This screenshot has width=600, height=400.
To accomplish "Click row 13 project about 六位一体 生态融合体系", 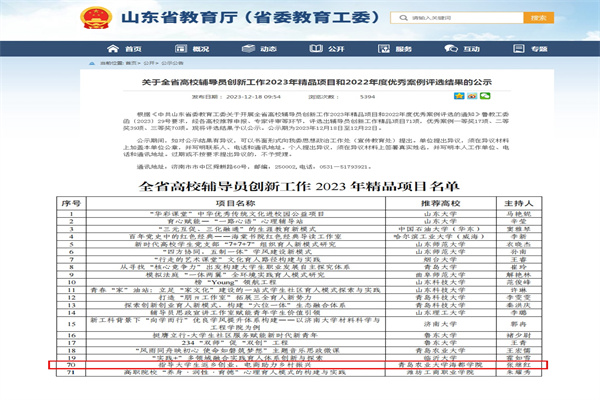I will 235,305.
